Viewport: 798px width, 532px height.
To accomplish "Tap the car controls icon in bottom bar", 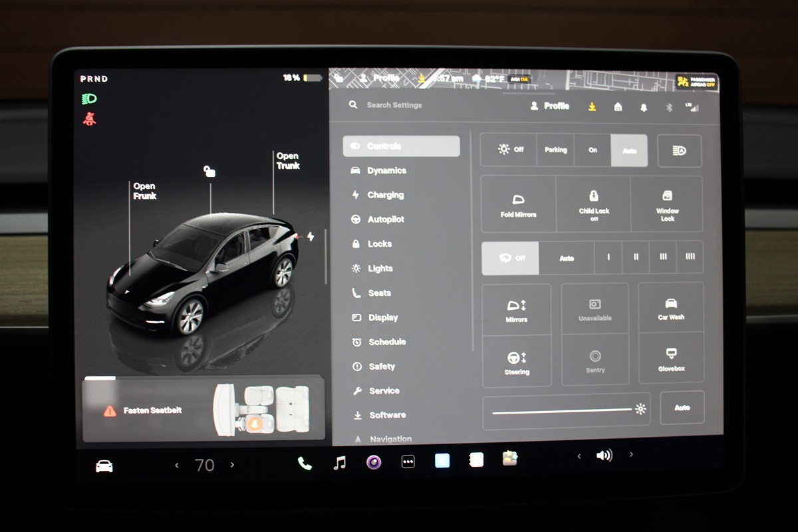I will [104, 466].
